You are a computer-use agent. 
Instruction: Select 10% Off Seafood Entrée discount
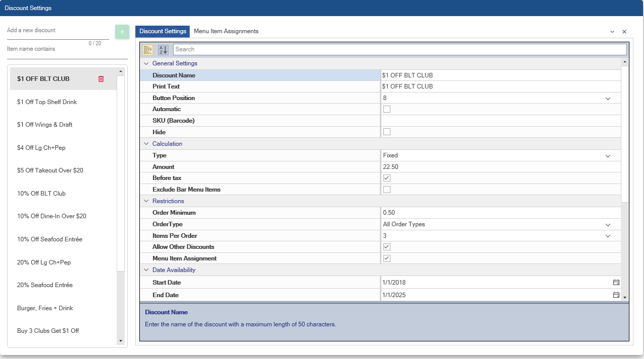(49, 239)
